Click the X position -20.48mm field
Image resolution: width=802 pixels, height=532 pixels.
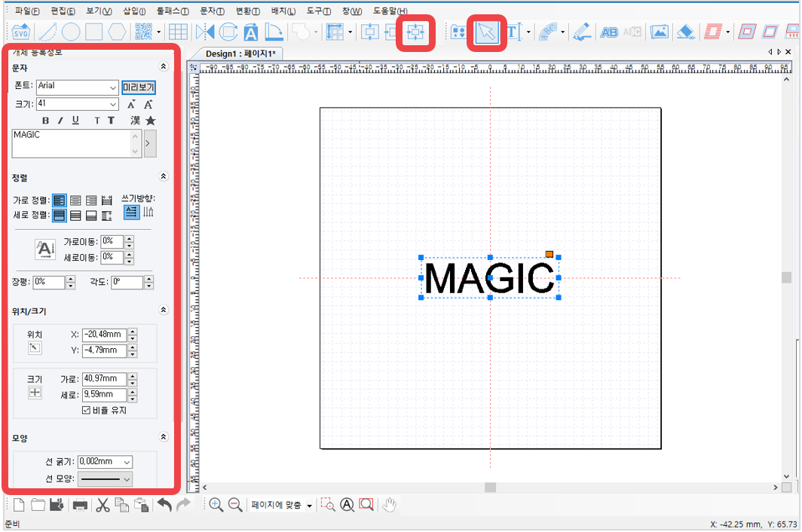104,335
